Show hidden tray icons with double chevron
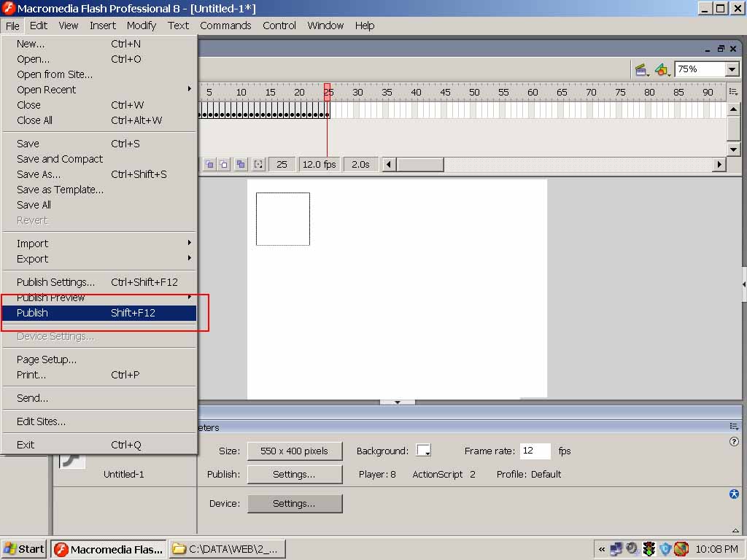The image size is (747, 560). coord(602,550)
